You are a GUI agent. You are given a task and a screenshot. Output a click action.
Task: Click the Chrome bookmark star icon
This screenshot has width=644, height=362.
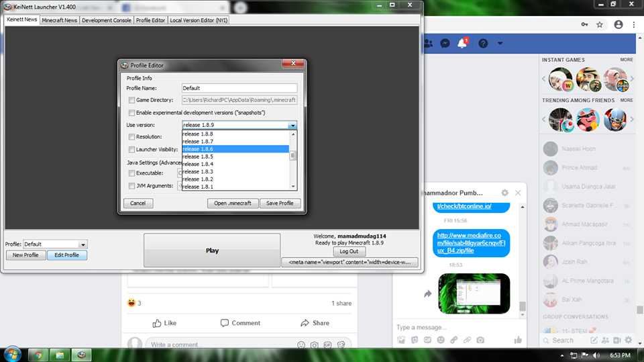[x=600, y=25]
